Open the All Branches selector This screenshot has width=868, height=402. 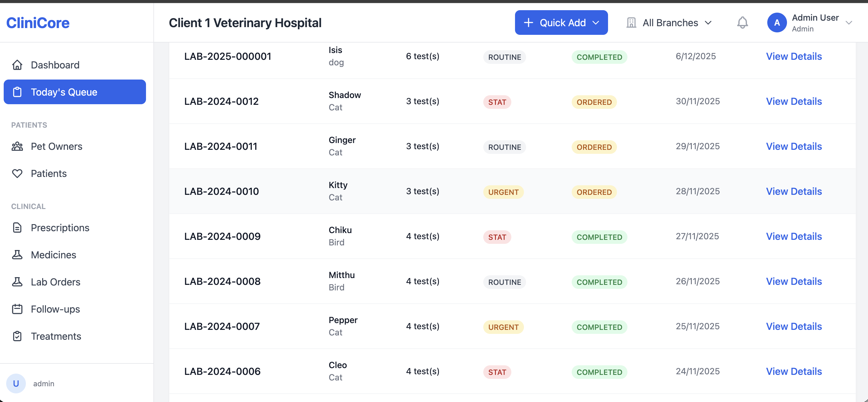670,23
